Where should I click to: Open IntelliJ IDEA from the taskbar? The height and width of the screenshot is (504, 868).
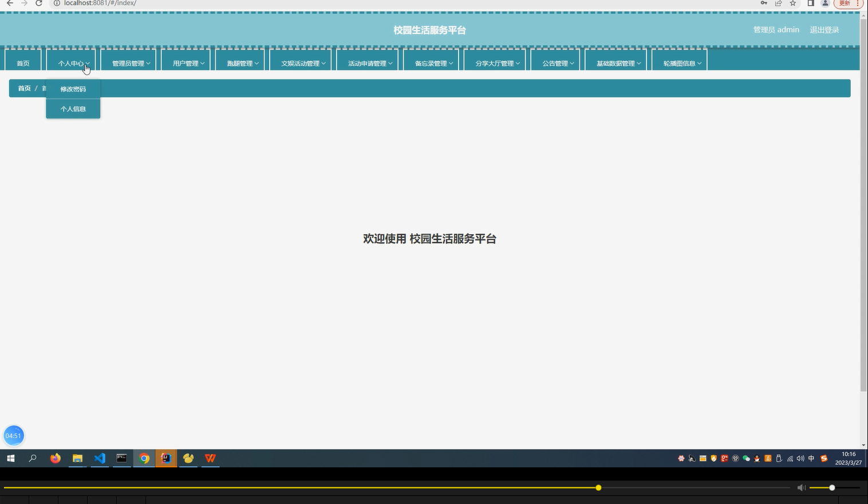(x=166, y=458)
